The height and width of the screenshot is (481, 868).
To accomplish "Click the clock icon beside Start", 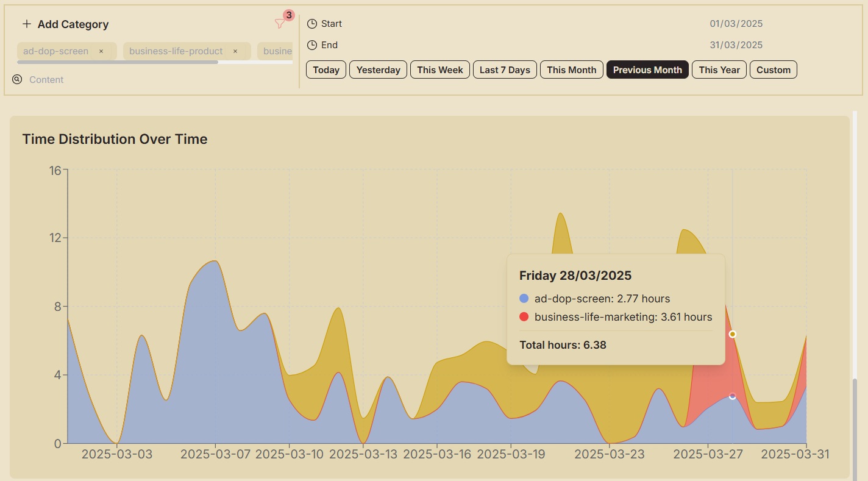I will 312,24.
